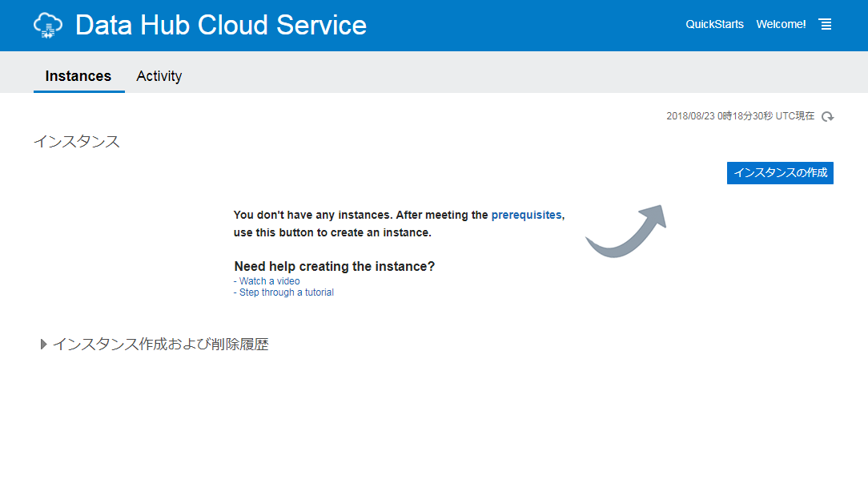Switch to the Instances tab
Screen dimensions: 868x496
point(78,76)
